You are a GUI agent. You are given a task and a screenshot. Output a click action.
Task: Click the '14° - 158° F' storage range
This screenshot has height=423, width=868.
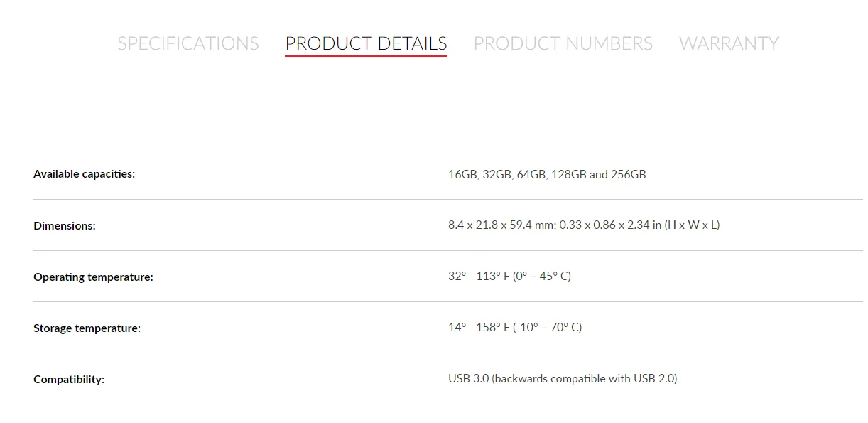tap(479, 328)
